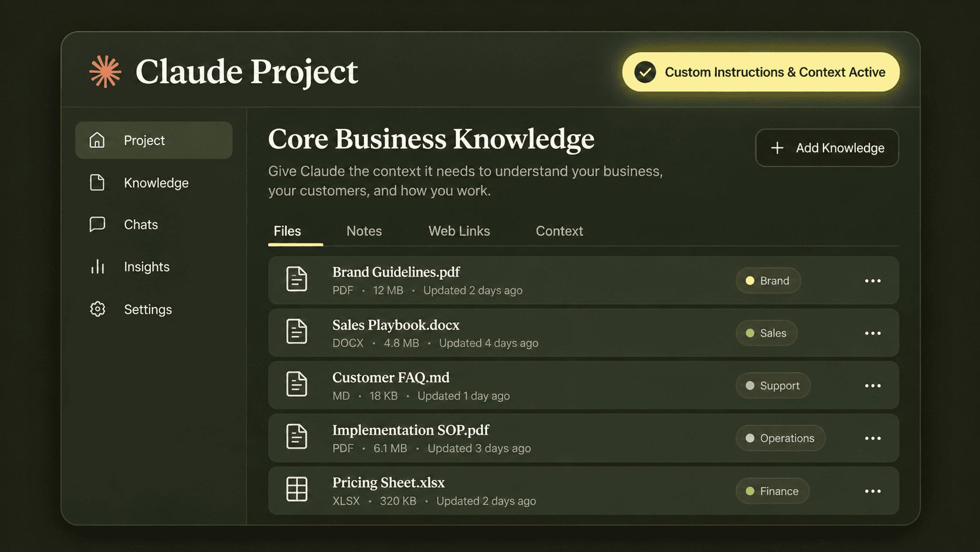980x552 pixels.
Task: Open the Pricing Sheet.xlsx file name
Action: pos(389,483)
